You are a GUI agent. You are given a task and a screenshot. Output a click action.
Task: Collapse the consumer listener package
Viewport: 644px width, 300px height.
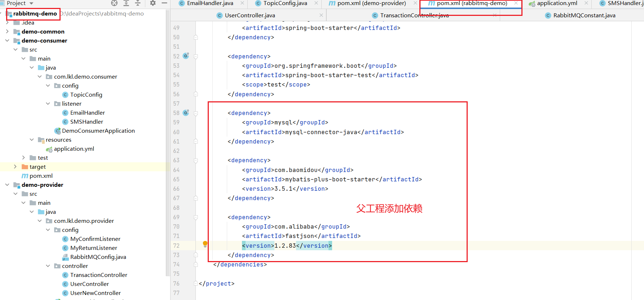48,103
